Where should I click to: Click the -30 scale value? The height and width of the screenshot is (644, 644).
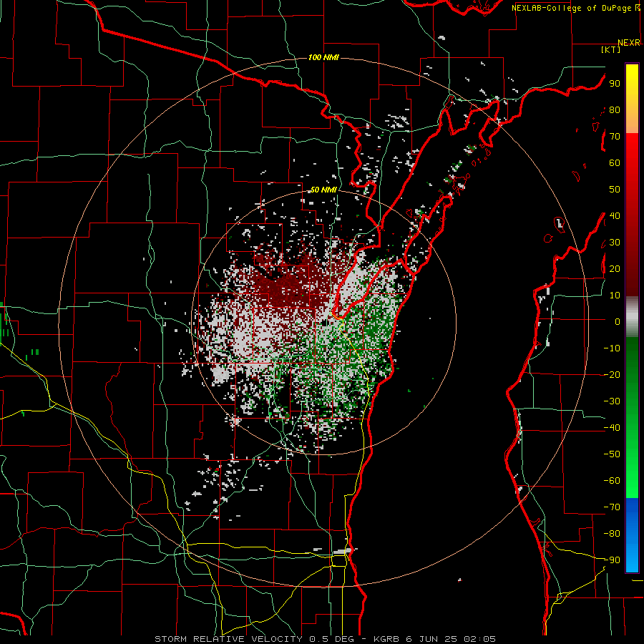point(612,401)
